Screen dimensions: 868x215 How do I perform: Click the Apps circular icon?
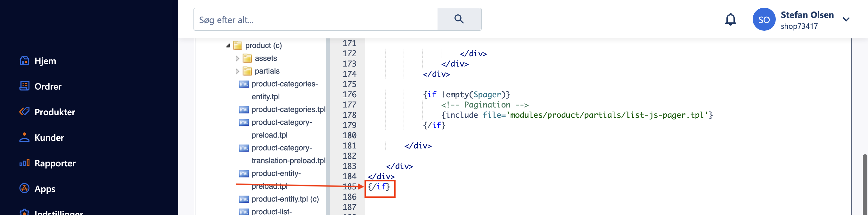(x=24, y=188)
